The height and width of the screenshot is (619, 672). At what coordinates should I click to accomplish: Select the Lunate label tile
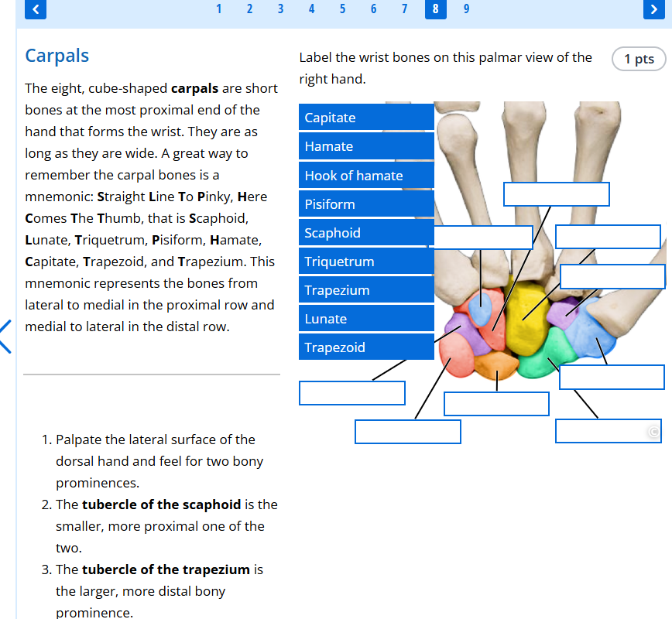point(365,318)
